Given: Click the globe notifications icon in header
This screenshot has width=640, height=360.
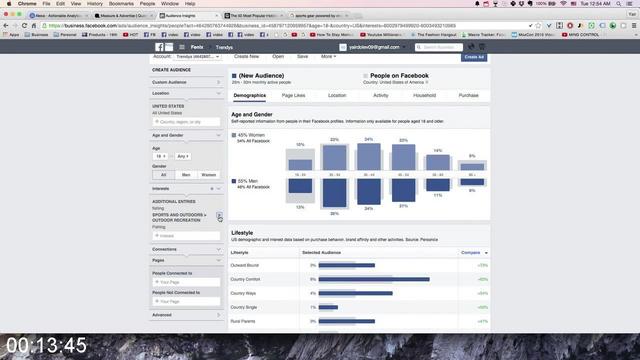Looking at the screenshot, I should coord(471,47).
